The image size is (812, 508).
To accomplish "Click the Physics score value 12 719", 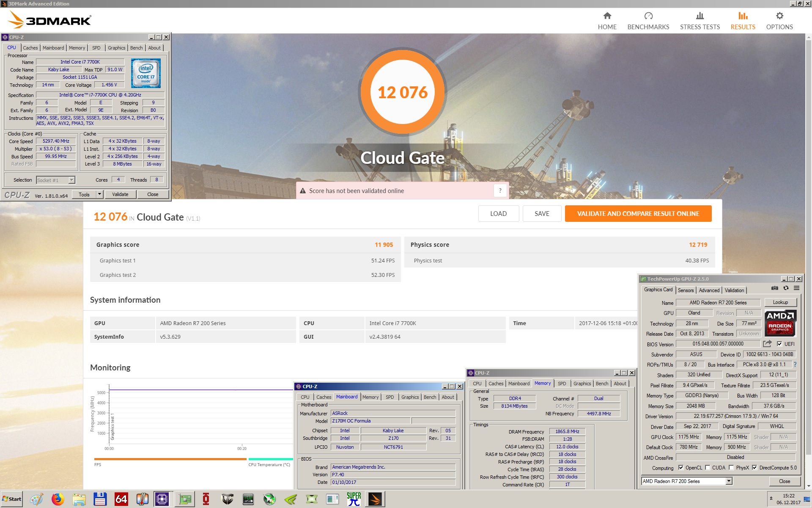I will click(x=698, y=245).
